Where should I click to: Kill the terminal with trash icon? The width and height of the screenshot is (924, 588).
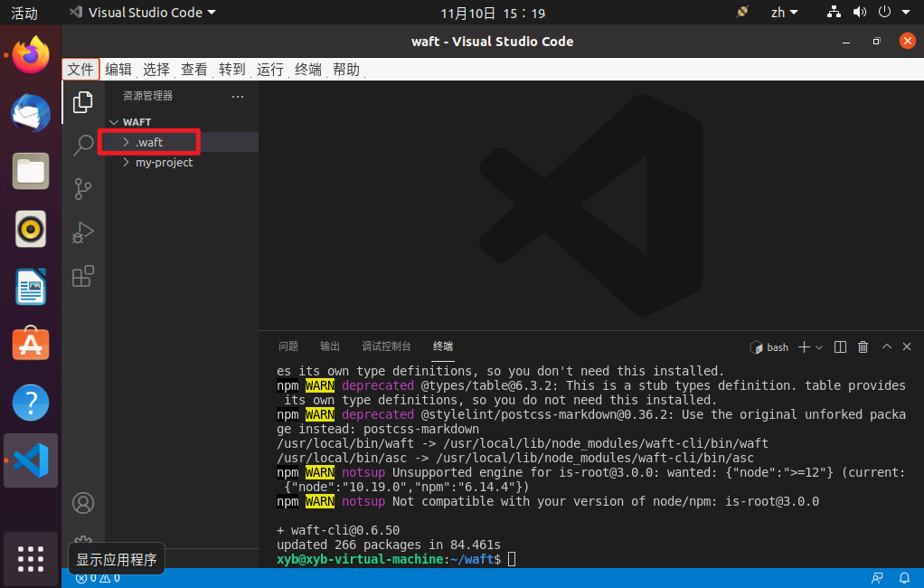click(863, 347)
